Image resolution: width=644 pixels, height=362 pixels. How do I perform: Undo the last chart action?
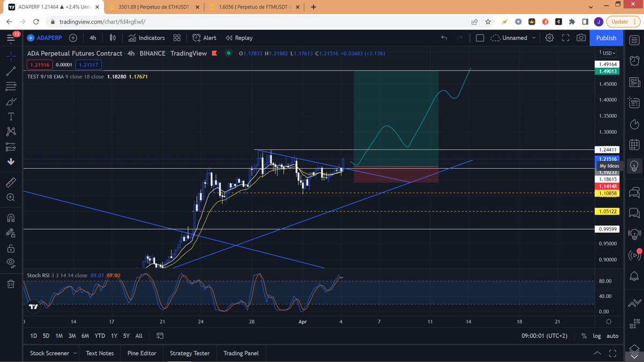(444, 38)
